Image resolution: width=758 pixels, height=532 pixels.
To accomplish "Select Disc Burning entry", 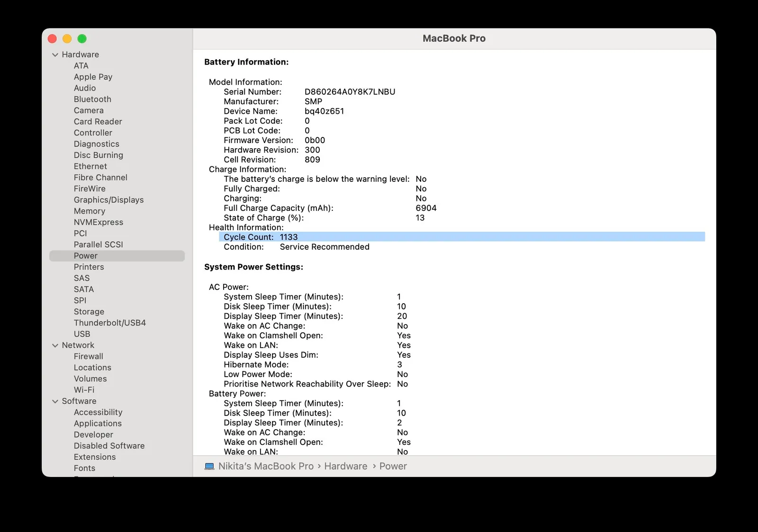I will point(99,155).
